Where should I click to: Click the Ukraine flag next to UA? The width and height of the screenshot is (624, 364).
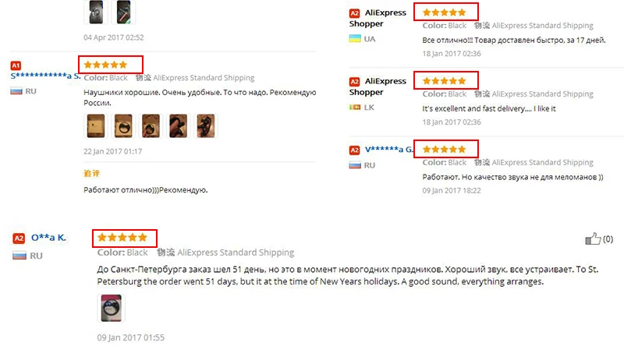tap(355, 39)
